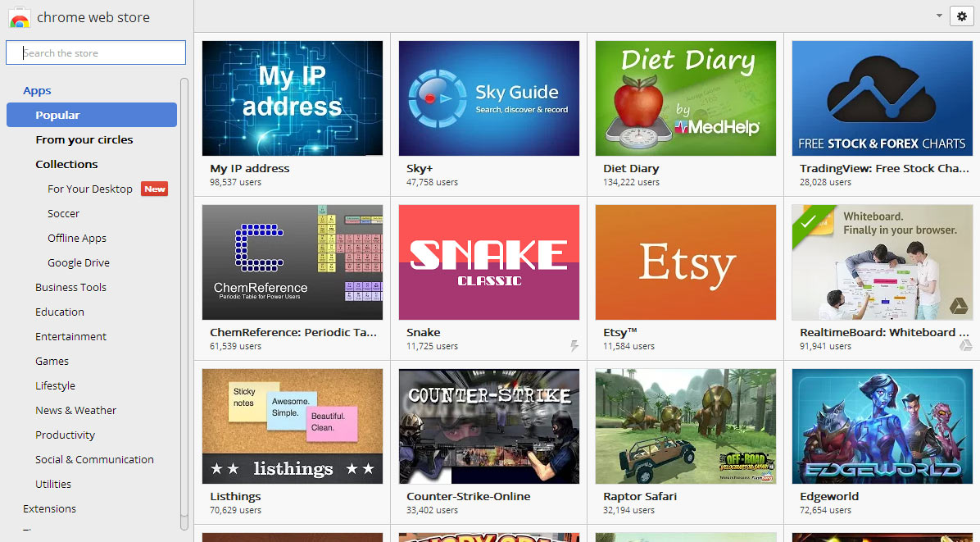
Task: Click the Sky+ title text
Action: pos(420,169)
